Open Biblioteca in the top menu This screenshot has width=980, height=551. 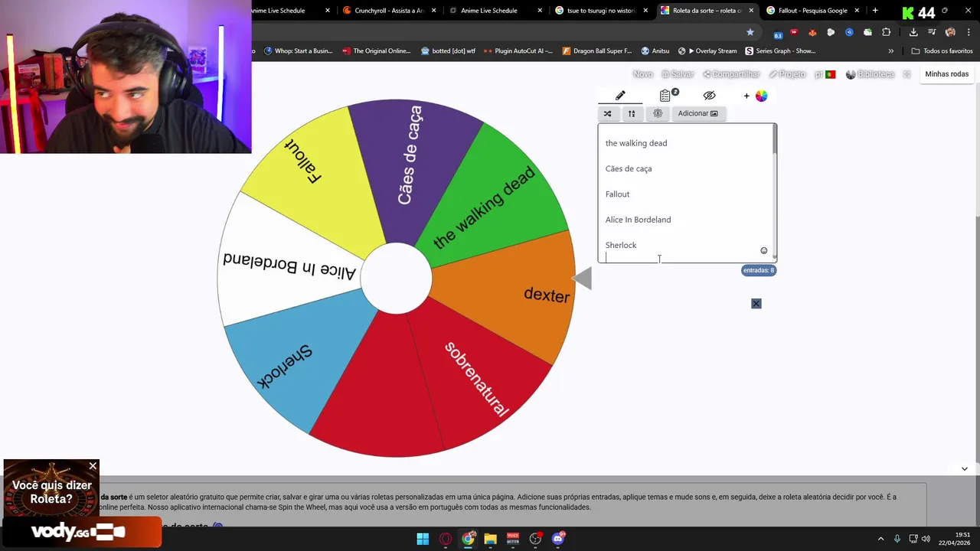[x=870, y=74]
